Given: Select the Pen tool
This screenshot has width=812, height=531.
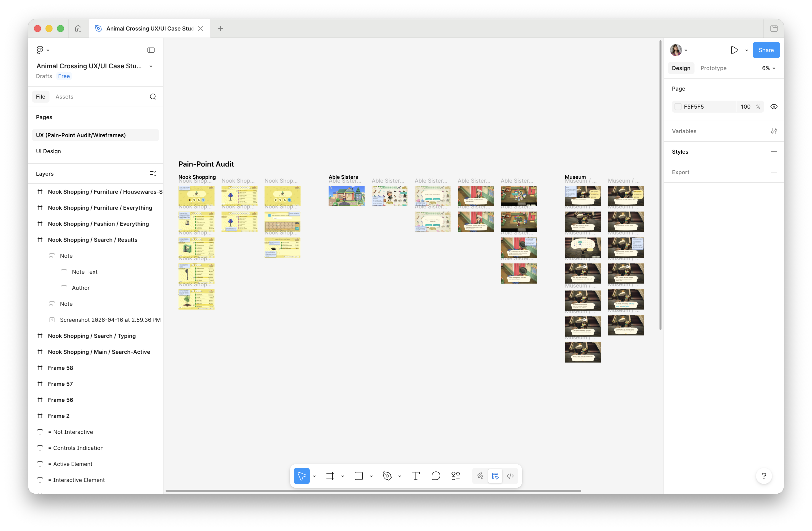Looking at the screenshot, I should (x=387, y=476).
